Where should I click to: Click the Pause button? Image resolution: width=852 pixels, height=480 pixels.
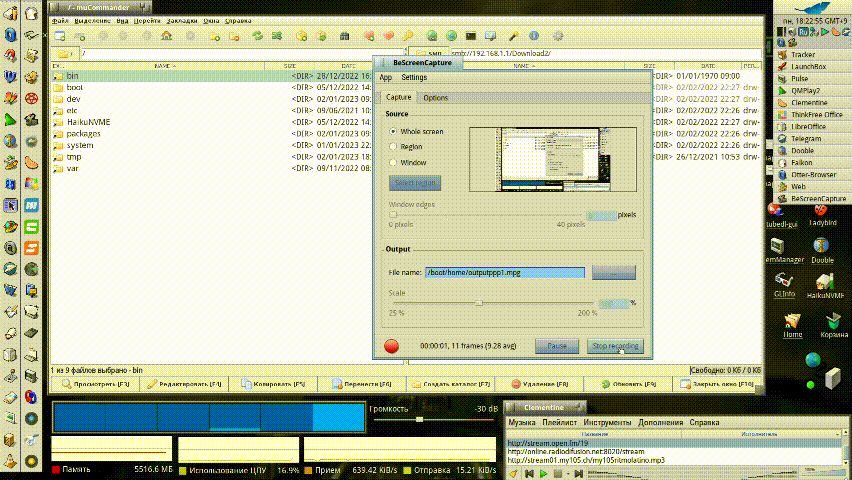[557, 346]
